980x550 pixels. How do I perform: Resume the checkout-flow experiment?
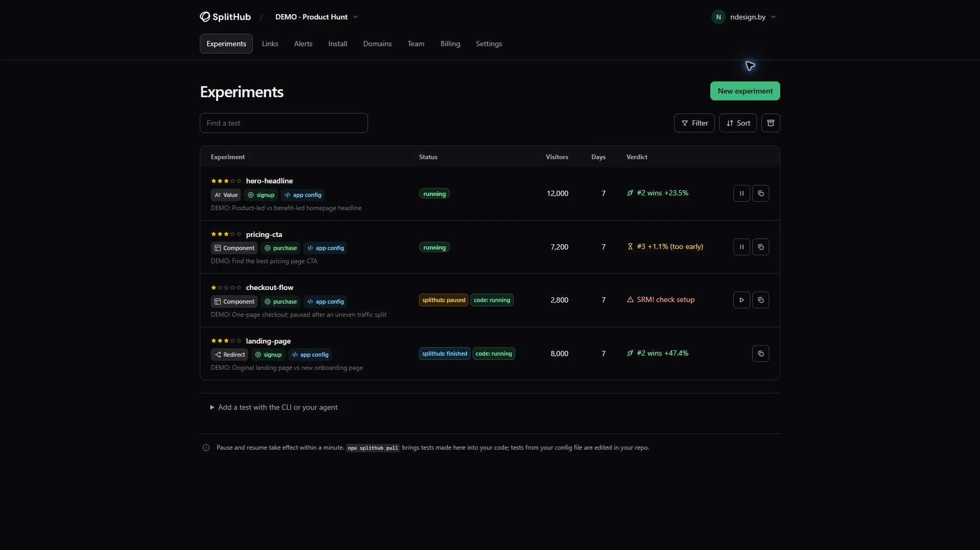741,300
